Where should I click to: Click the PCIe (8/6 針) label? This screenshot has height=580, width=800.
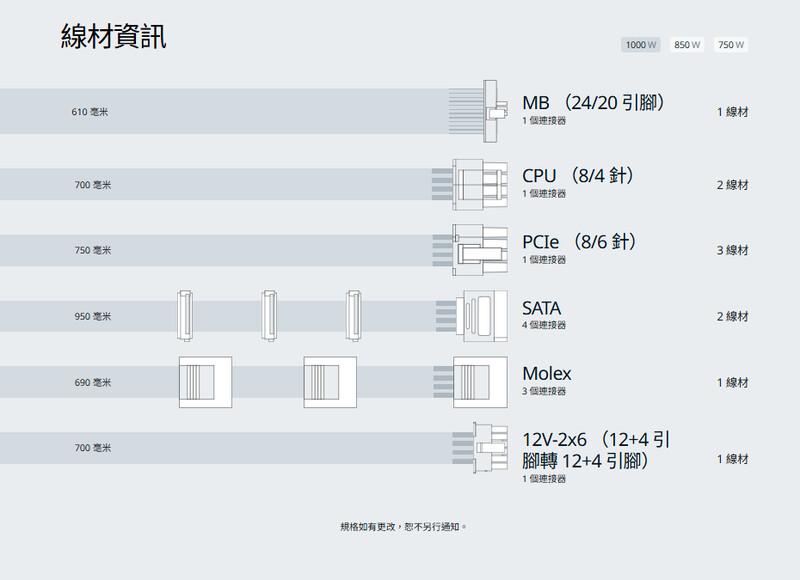pyautogui.click(x=580, y=242)
